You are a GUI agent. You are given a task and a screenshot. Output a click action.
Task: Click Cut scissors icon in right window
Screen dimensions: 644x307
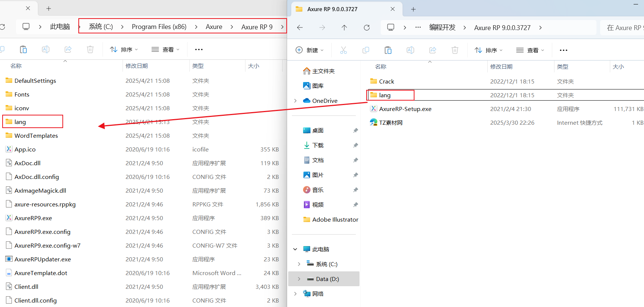(344, 50)
